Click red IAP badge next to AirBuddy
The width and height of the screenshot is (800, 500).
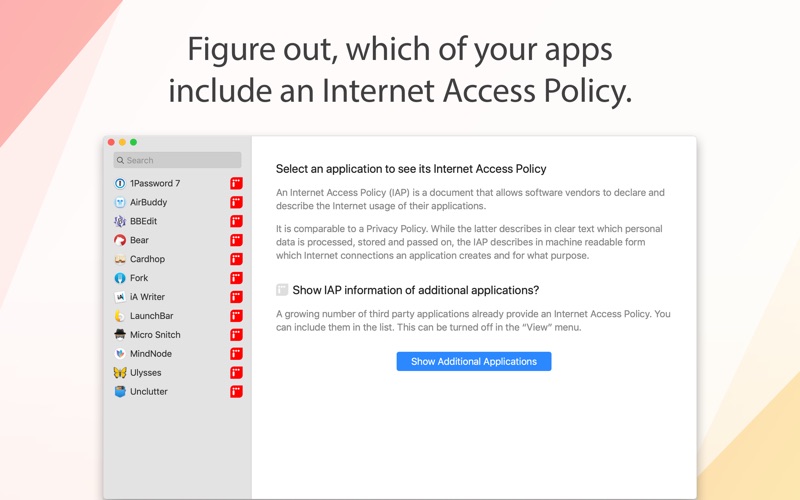click(236, 202)
